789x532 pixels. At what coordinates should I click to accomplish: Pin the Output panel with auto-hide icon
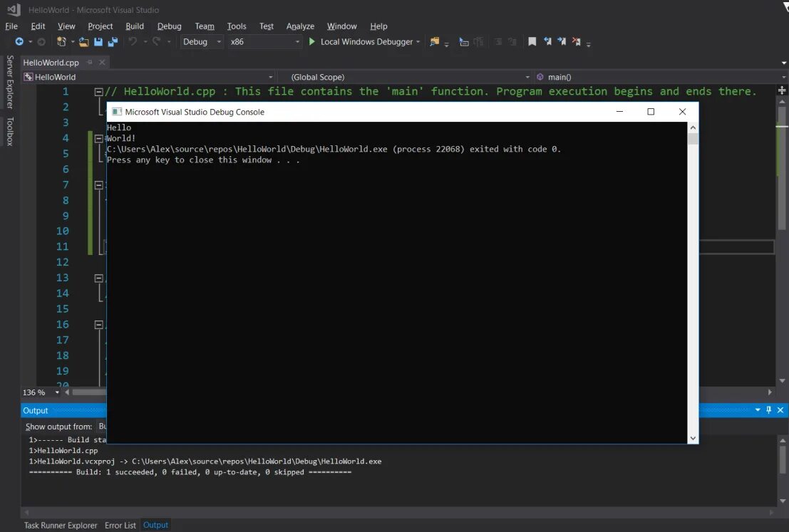point(768,410)
